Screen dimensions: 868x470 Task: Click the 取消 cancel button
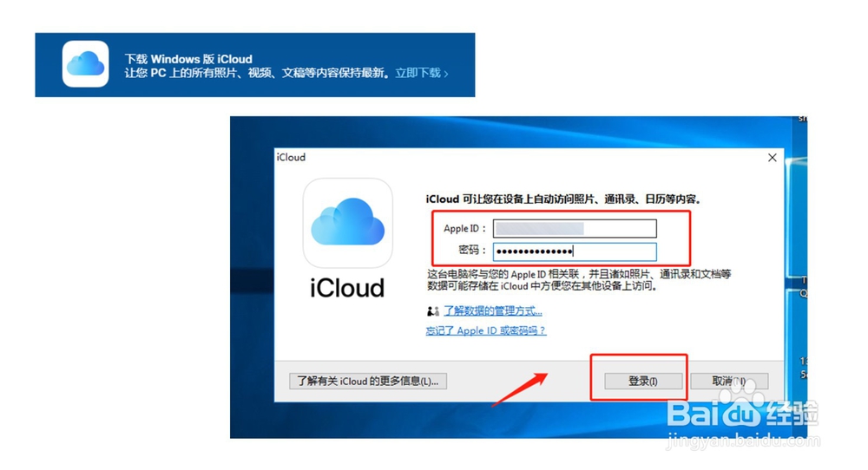[x=729, y=381]
